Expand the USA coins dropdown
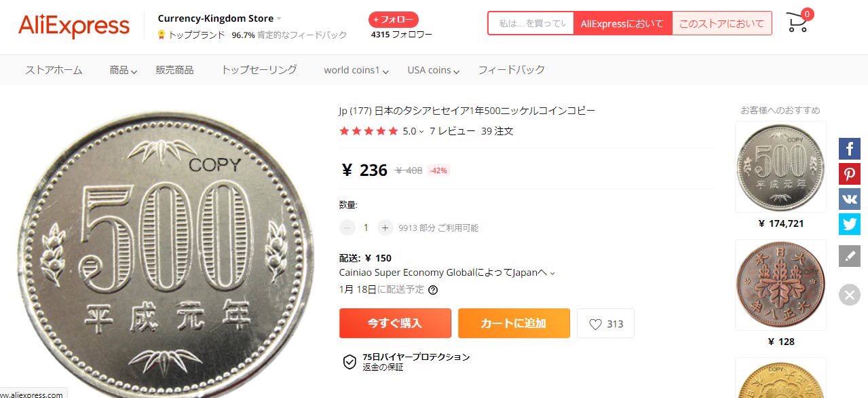This screenshot has height=398, width=868. pos(434,70)
